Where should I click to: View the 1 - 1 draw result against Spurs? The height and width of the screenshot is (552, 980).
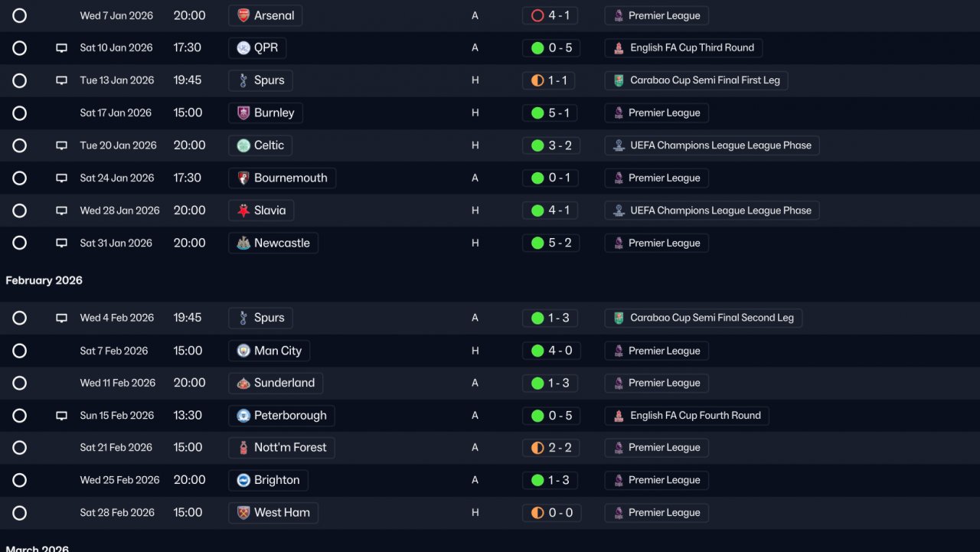point(549,80)
